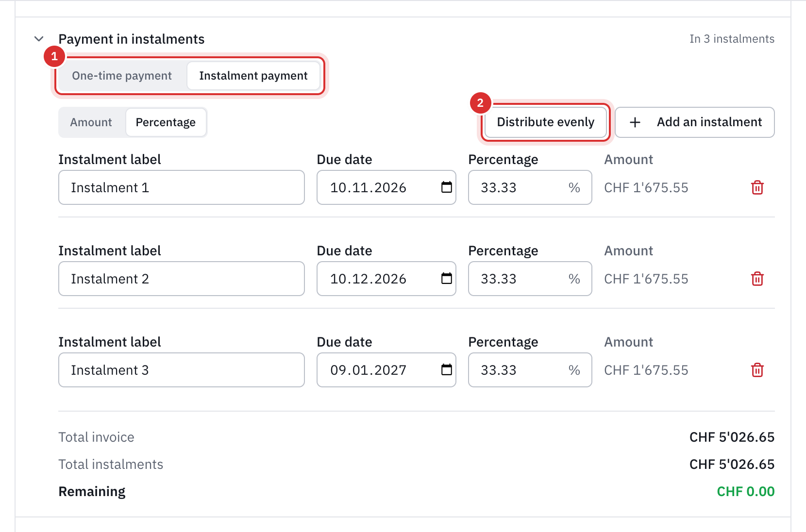Edit the Instalment 2 label field

coord(182,279)
